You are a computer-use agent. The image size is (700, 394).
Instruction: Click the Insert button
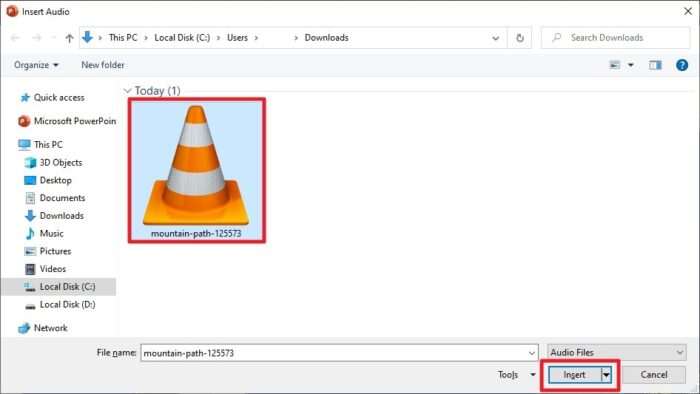[575, 375]
